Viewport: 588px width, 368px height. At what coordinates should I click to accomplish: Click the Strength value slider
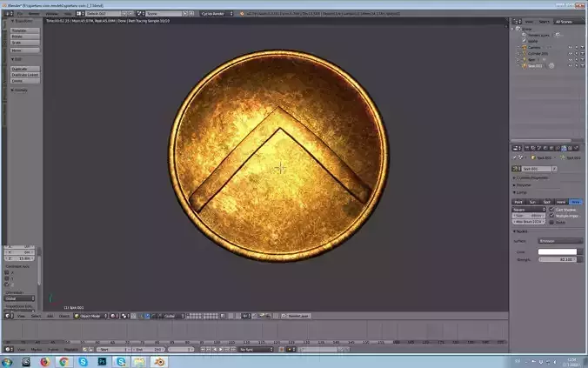pyautogui.click(x=558, y=259)
